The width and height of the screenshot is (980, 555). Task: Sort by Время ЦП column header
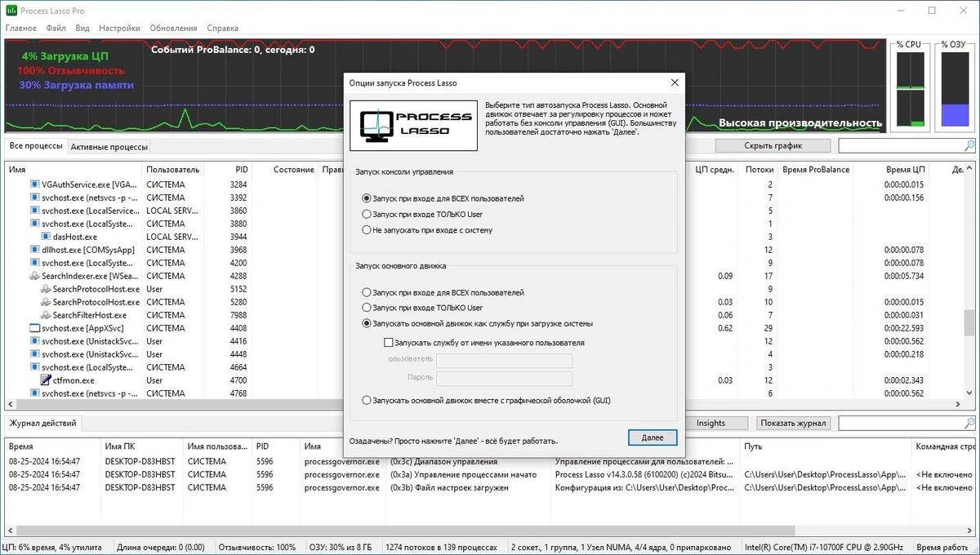(905, 170)
